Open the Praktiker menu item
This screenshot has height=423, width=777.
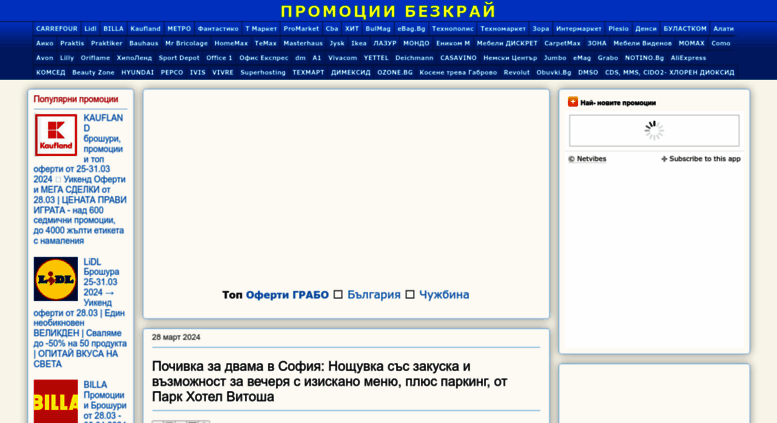pyautogui.click(x=107, y=43)
